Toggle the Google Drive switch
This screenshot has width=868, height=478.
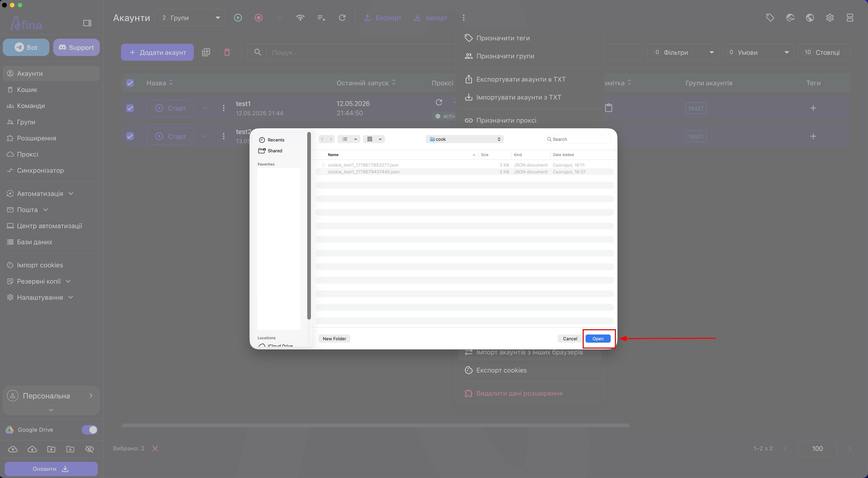[x=90, y=430]
